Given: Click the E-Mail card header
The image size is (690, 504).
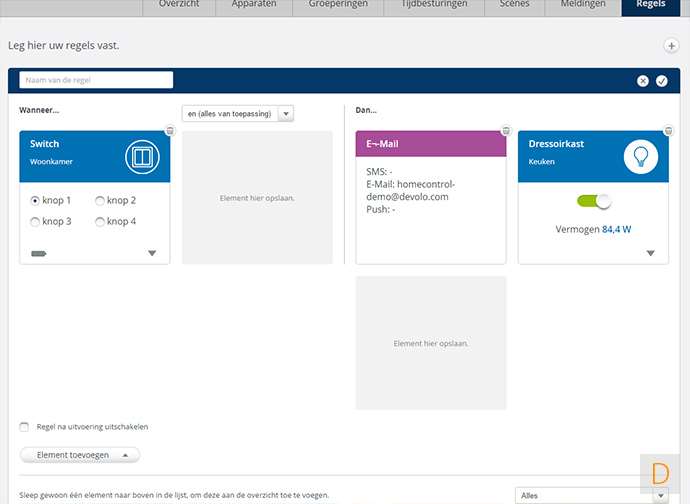Looking at the screenshot, I should pyautogui.click(x=431, y=144).
